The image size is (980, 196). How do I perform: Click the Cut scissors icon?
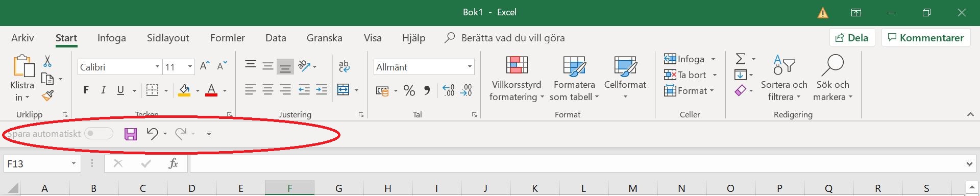[x=47, y=61]
